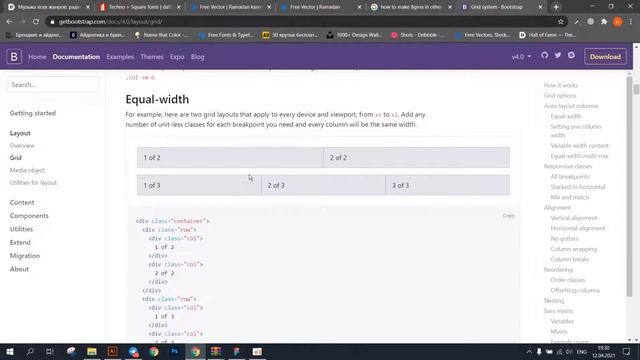Click the Download button

coord(605,57)
